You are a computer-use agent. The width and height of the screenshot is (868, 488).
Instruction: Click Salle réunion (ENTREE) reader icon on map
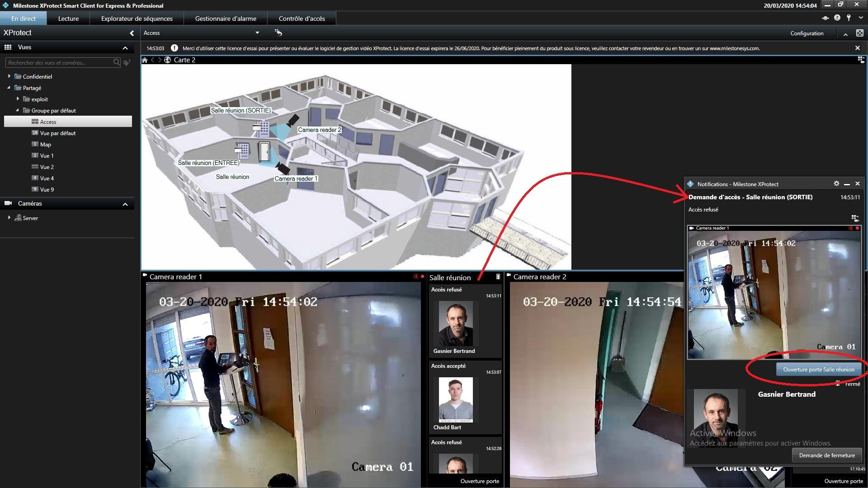tap(242, 150)
